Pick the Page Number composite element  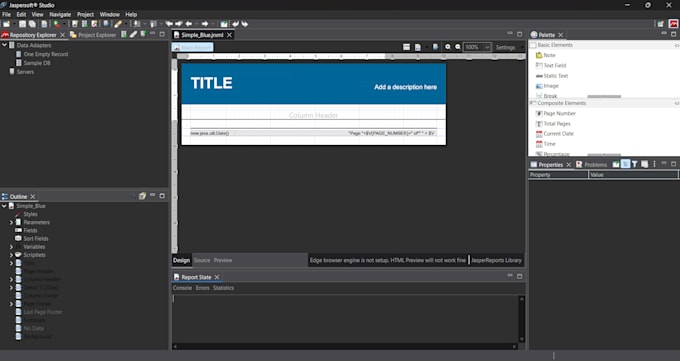pyautogui.click(x=556, y=113)
